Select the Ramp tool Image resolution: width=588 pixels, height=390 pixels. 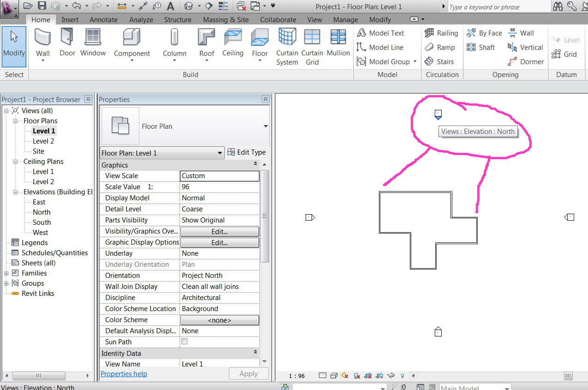[x=440, y=47]
